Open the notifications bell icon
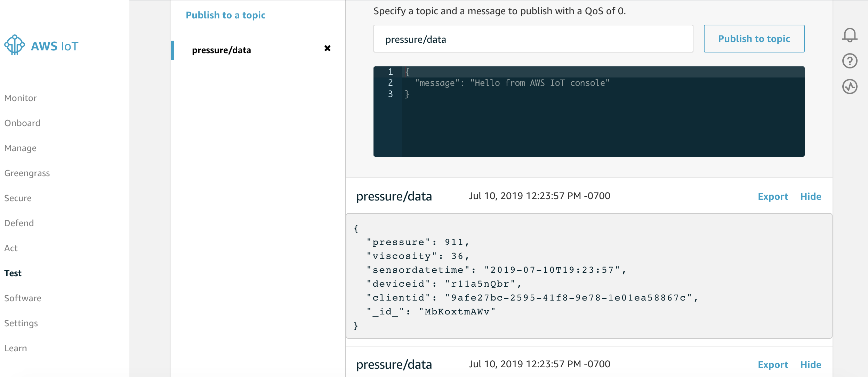The height and width of the screenshot is (377, 868). coord(849,35)
